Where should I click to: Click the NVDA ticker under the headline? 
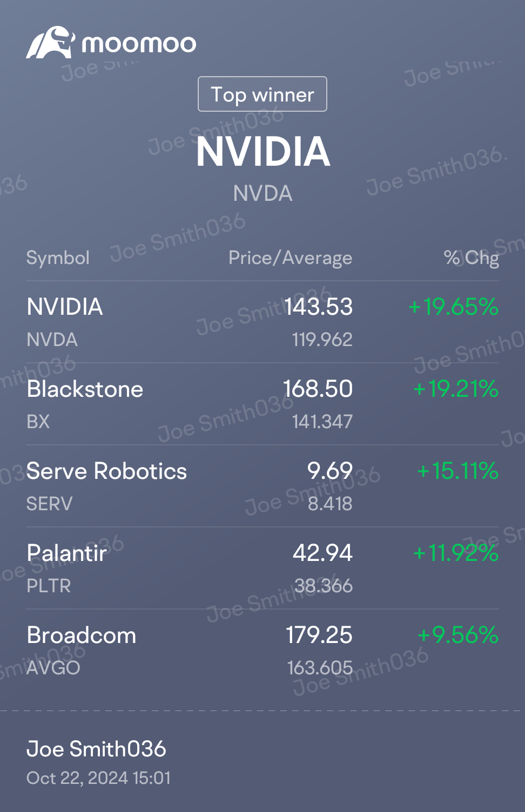(262, 193)
